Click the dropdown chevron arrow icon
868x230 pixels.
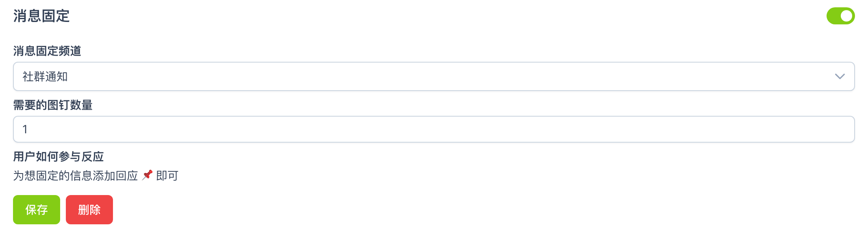coord(840,76)
